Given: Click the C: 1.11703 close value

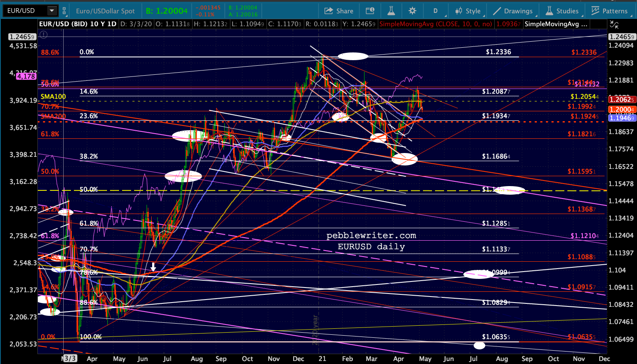Looking at the screenshot, I should tap(285, 24).
